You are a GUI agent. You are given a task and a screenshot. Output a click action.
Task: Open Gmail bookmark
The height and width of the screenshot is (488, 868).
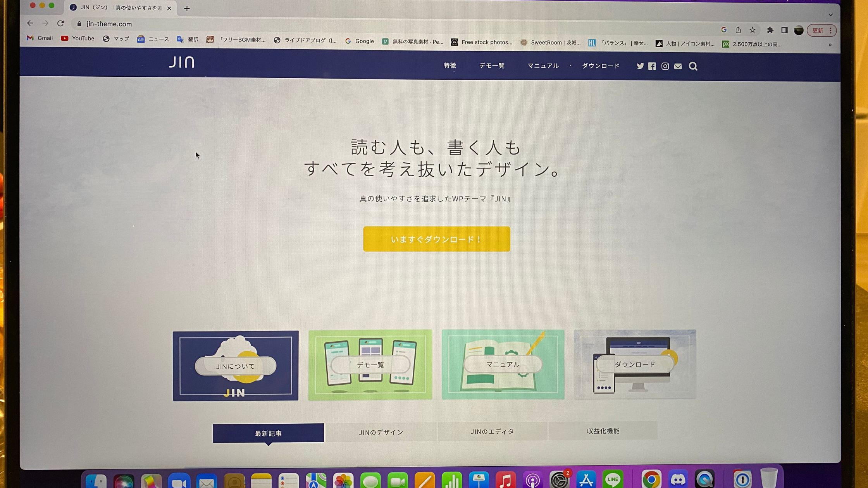40,38
